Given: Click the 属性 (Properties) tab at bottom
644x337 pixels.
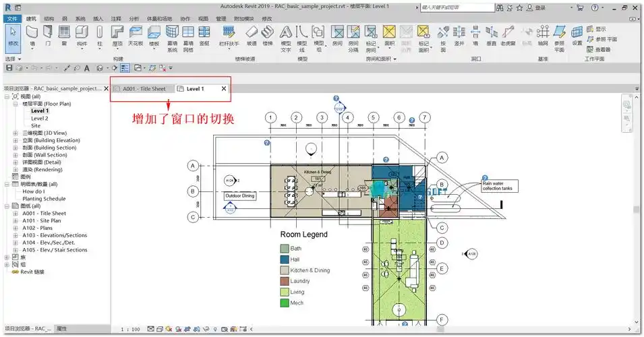Looking at the screenshot, I should (61, 329).
